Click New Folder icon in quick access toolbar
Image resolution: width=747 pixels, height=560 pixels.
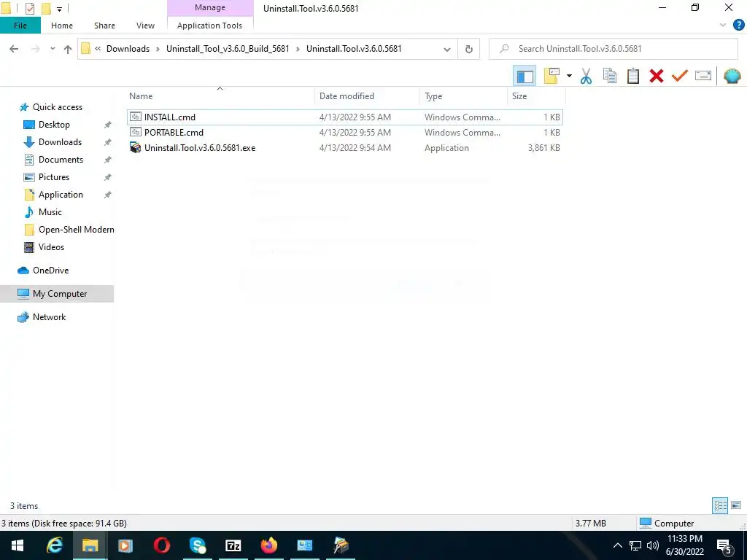[46, 9]
